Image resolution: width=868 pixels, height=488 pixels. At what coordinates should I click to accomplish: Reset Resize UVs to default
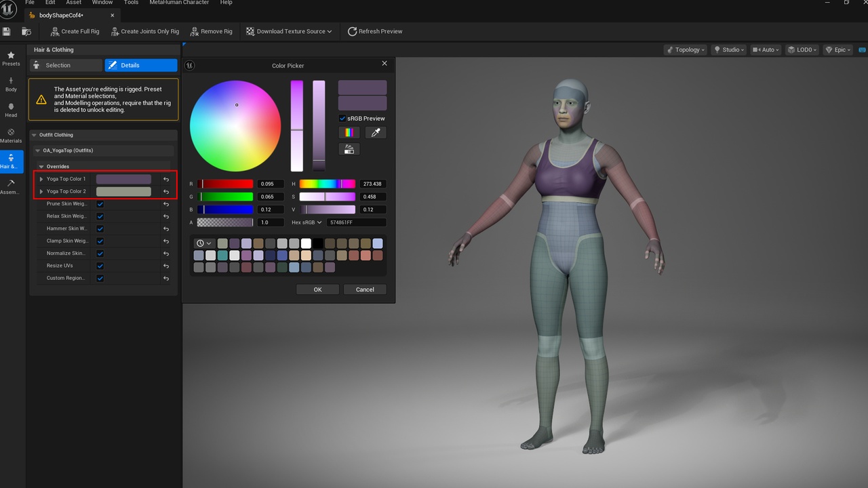[x=166, y=266]
